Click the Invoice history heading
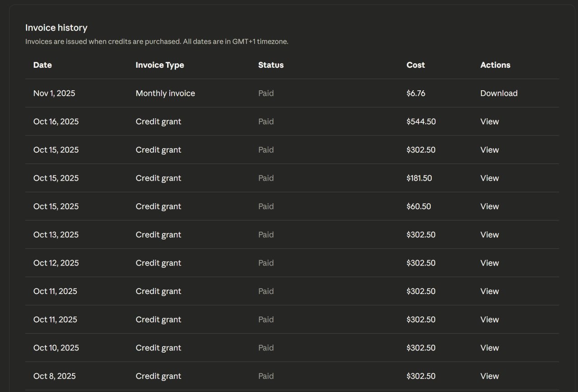The image size is (578, 392). point(56,28)
